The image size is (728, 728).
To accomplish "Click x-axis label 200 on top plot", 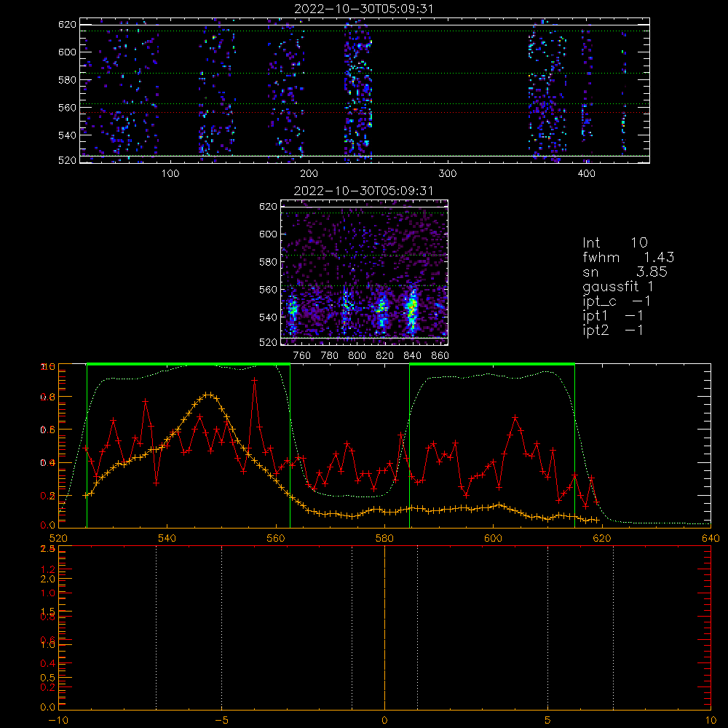I will (x=309, y=174).
